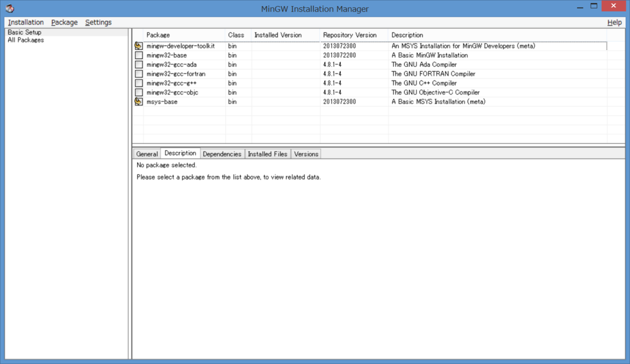630x364 pixels.
Task: Switch to the Versions tab
Action: [306, 154]
